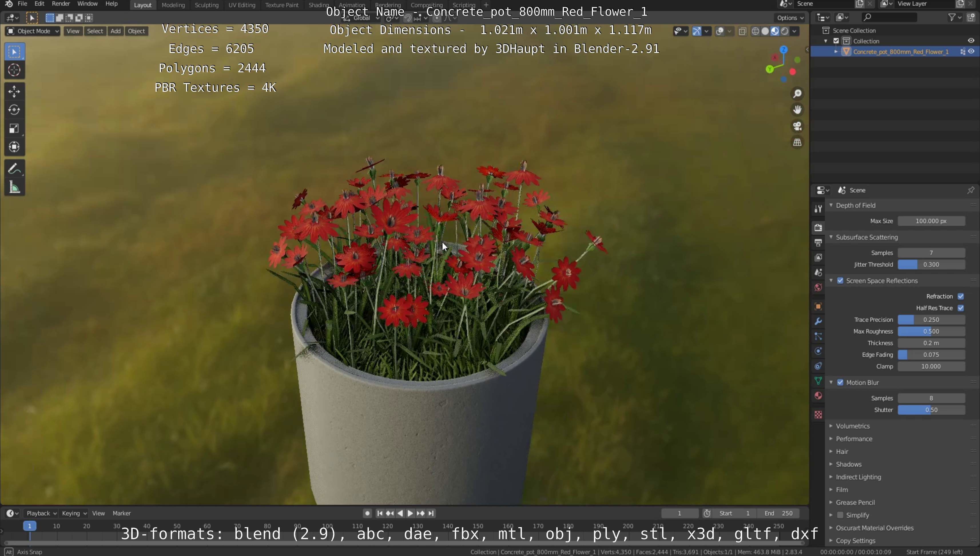The height and width of the screenshot is (556, 980).
Task: Click the Zoom view magnifier icon
Action: point(797,93)
